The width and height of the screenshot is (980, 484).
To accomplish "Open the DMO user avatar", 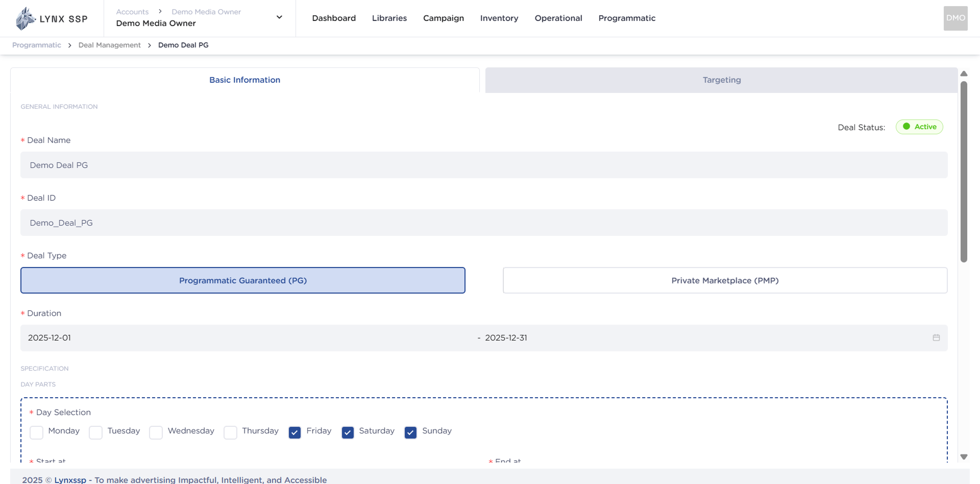I will 955,18.
